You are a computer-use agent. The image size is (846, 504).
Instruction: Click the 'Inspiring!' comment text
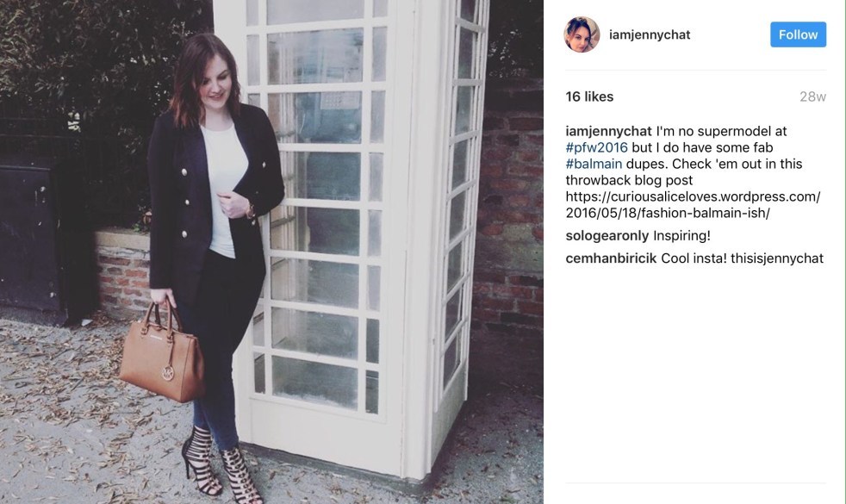coord(681,236)
